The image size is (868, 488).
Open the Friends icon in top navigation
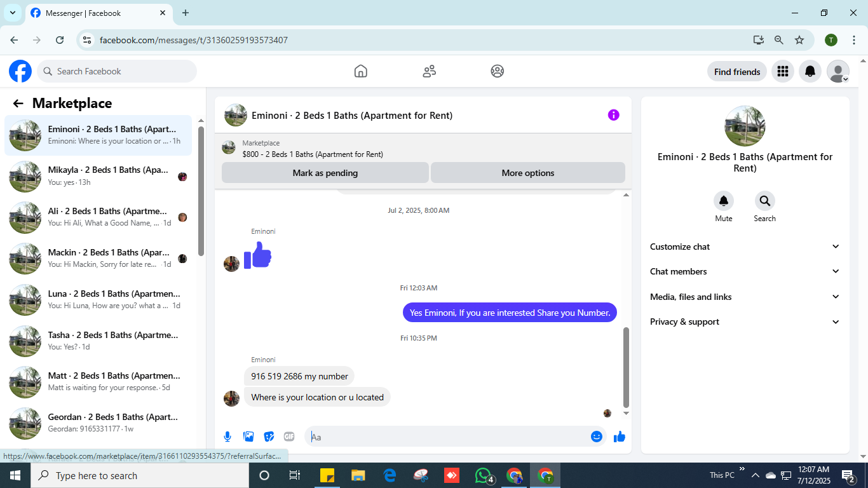430,71
